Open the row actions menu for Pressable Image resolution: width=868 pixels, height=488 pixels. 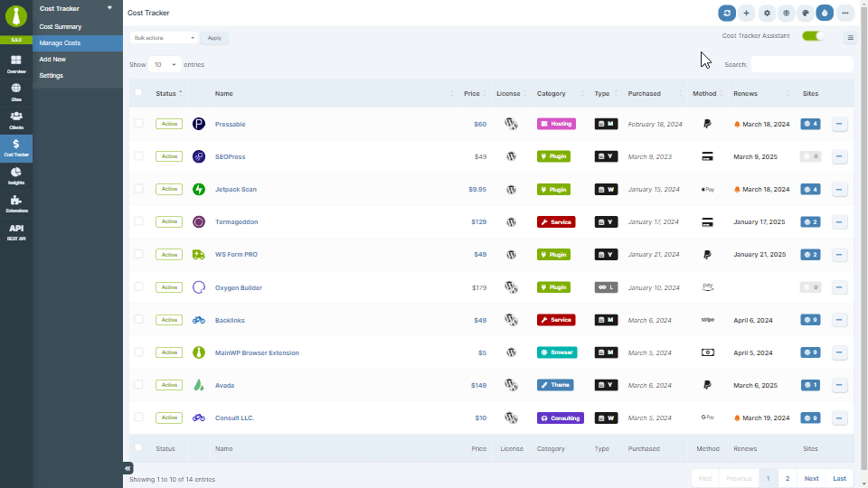click(x=839, y=124)
